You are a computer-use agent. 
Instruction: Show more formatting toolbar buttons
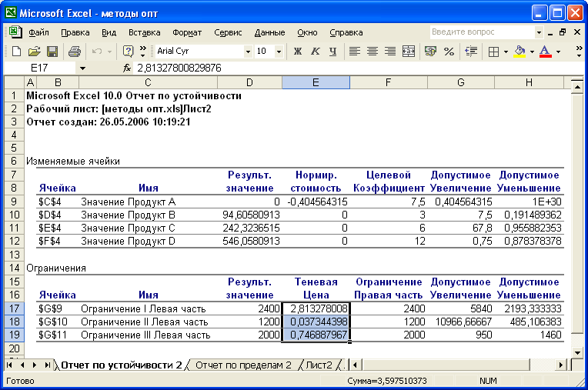(x=579, y=52)
